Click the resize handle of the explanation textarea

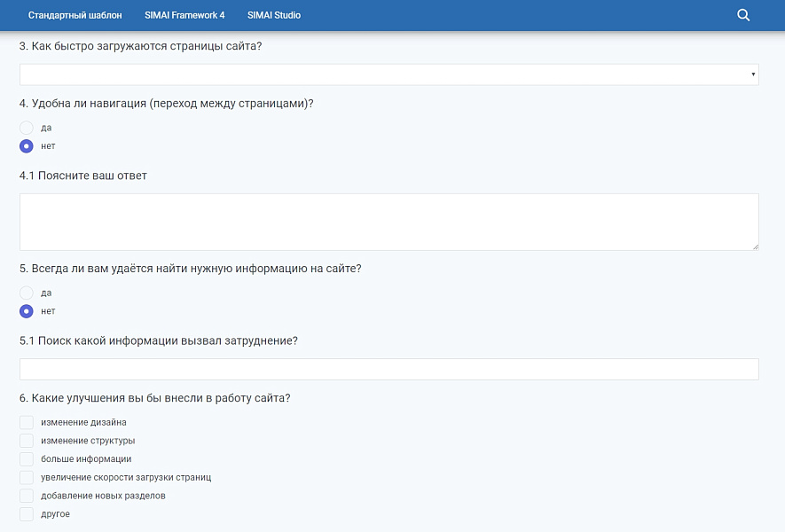pos(755,246)
